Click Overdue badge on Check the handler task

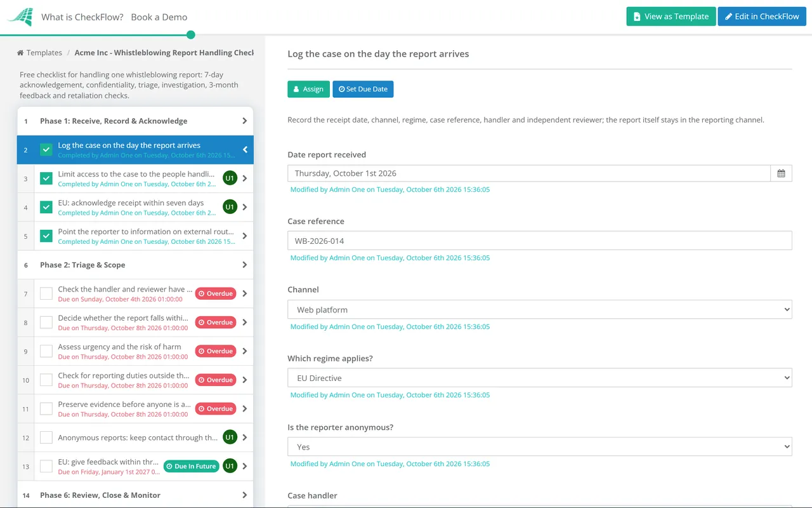pyautogui.click(x=216, y=293)
